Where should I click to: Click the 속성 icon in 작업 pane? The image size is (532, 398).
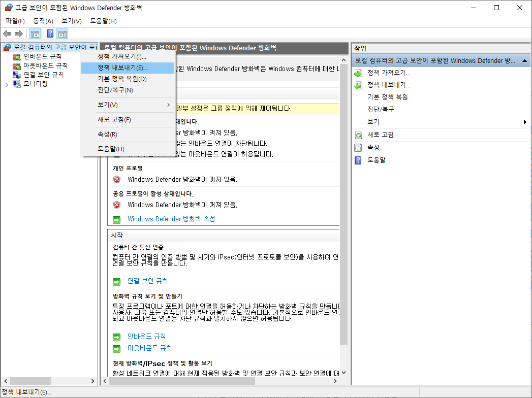coord(358,148)
